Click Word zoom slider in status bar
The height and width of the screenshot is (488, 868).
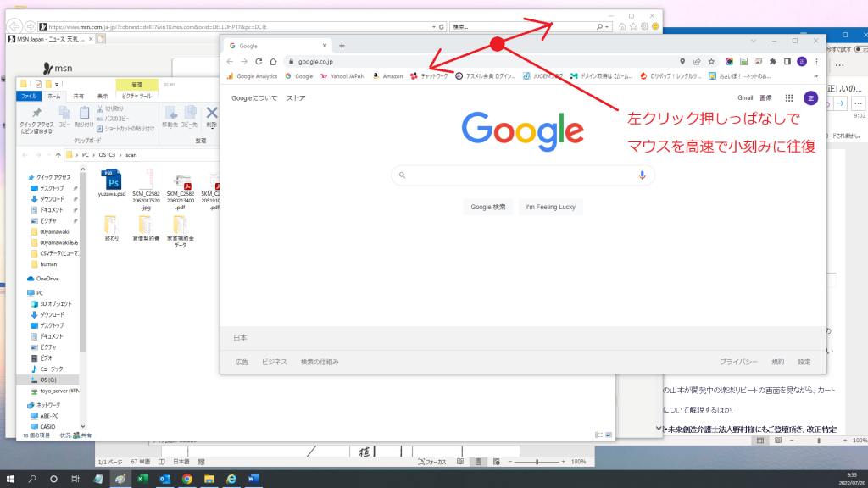point(537,462)
